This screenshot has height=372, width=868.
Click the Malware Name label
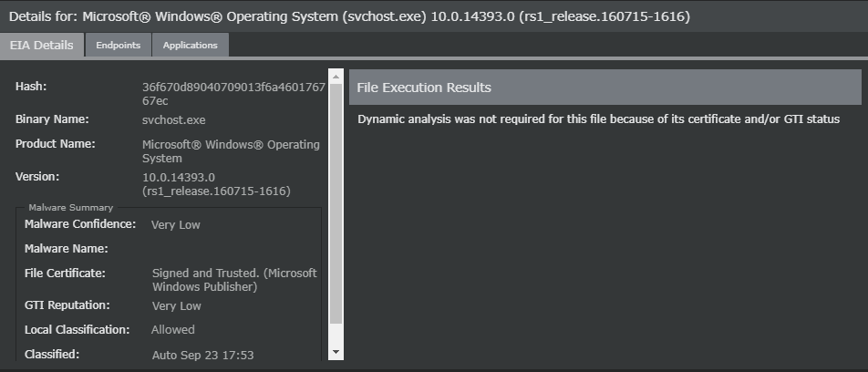(x=67, y=249)
